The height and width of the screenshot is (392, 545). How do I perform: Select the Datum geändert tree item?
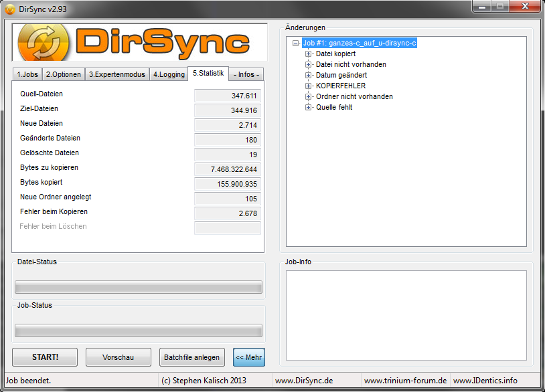[x=341, y=76]
